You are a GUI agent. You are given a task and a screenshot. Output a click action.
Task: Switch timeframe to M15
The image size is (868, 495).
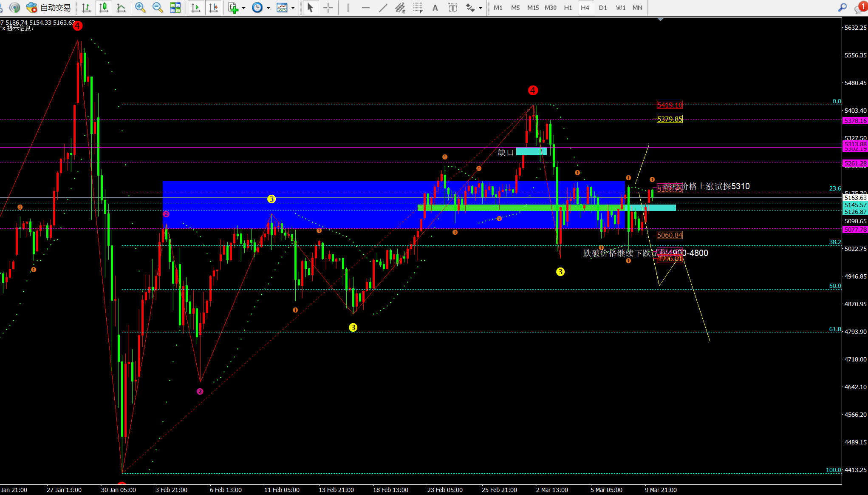(533, 8)
